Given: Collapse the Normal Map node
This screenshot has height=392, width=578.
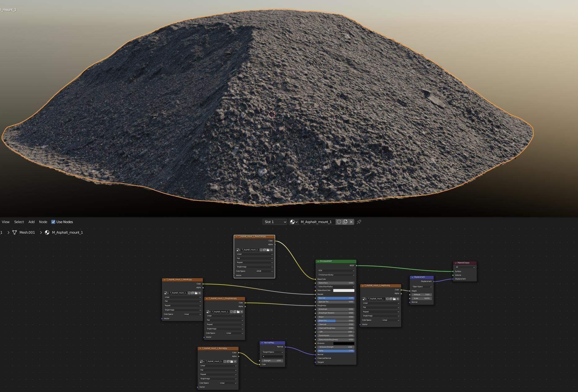Looking at the screenshot, I should tap(262, 343).
